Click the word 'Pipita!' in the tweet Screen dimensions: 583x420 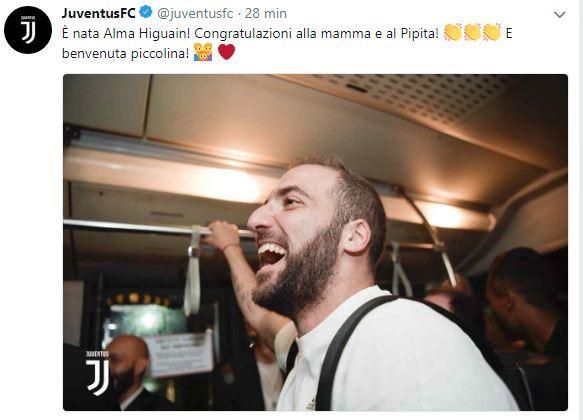(x=420, y=34)
